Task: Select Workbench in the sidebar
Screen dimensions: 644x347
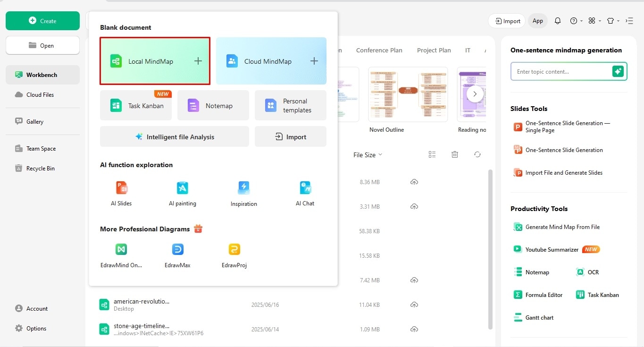Action: coord(42,75)
